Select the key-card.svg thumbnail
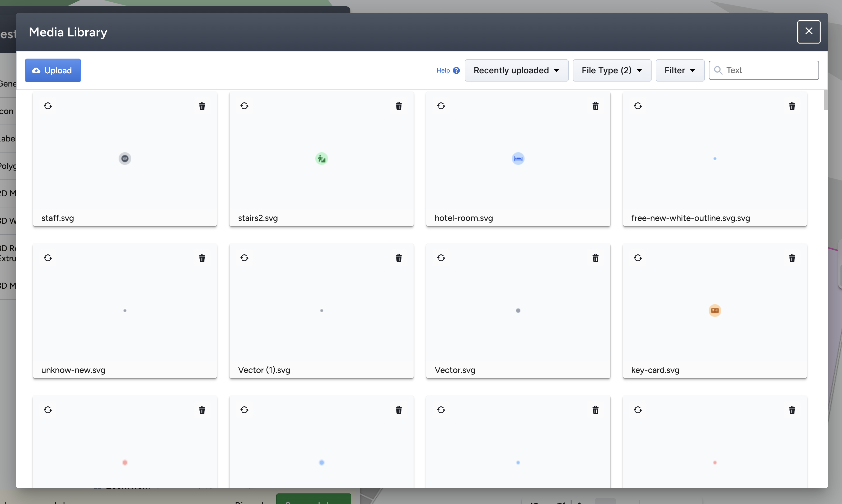The image size is (842, 504). pos(714,310)
